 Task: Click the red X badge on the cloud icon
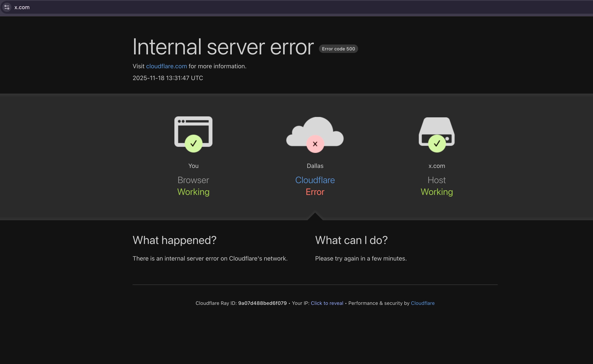tap(315, 144)
